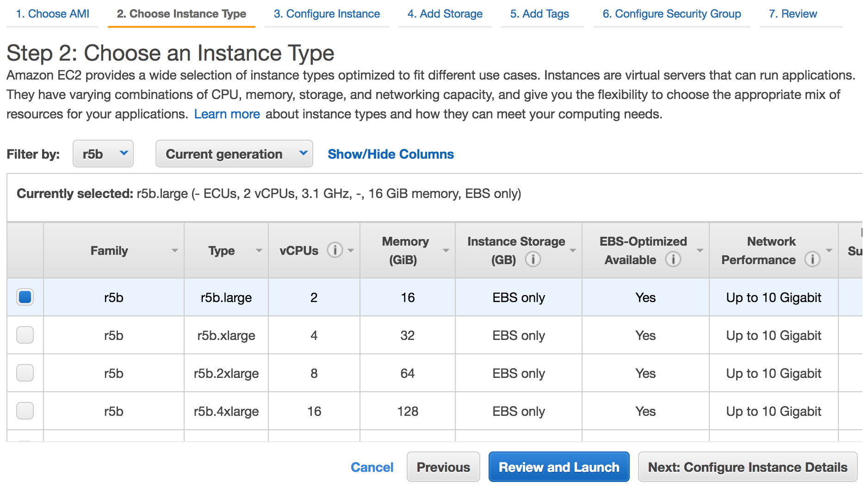Click the Review and Launch button
Image resolution: width=868 pixels, height=494 pixels.
(x=558, y=467)
